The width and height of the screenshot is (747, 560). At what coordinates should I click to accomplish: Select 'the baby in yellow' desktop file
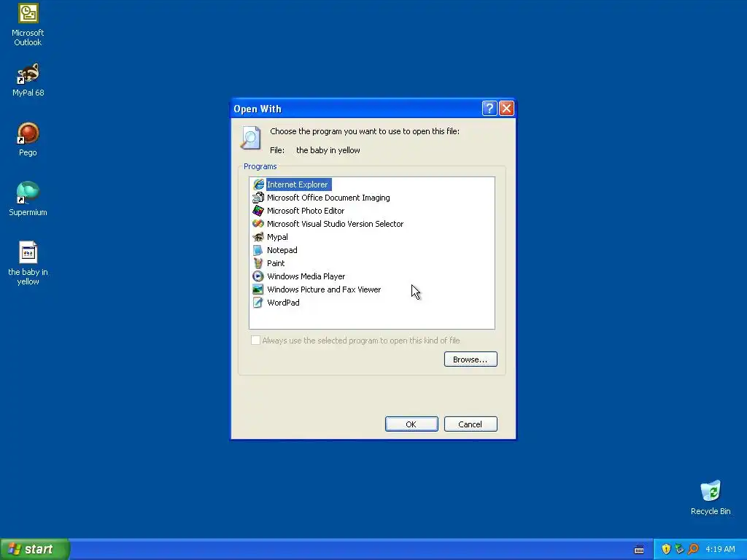coord(28,252)
